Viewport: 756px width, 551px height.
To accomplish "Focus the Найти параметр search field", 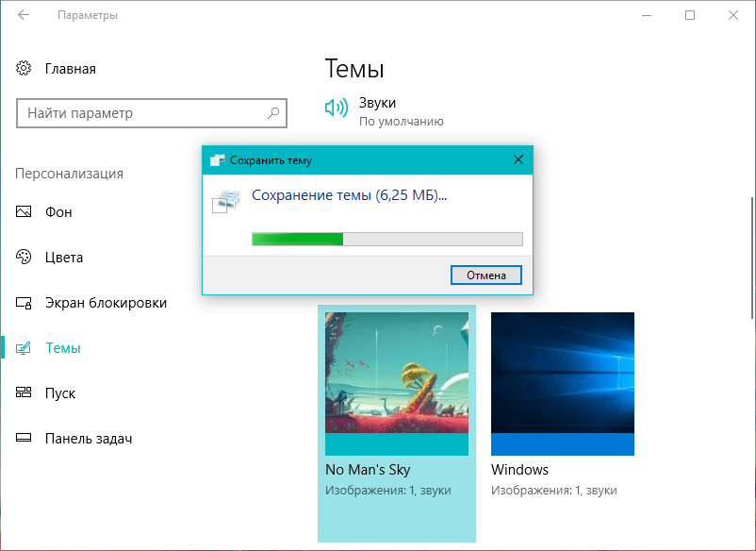I will pos(152,113).
